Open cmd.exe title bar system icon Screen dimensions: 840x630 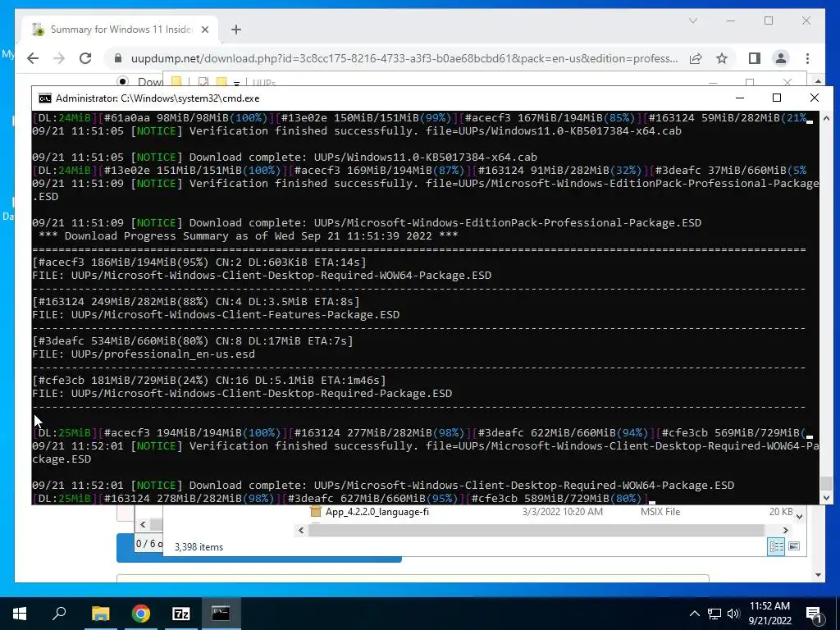coord(45,98)
